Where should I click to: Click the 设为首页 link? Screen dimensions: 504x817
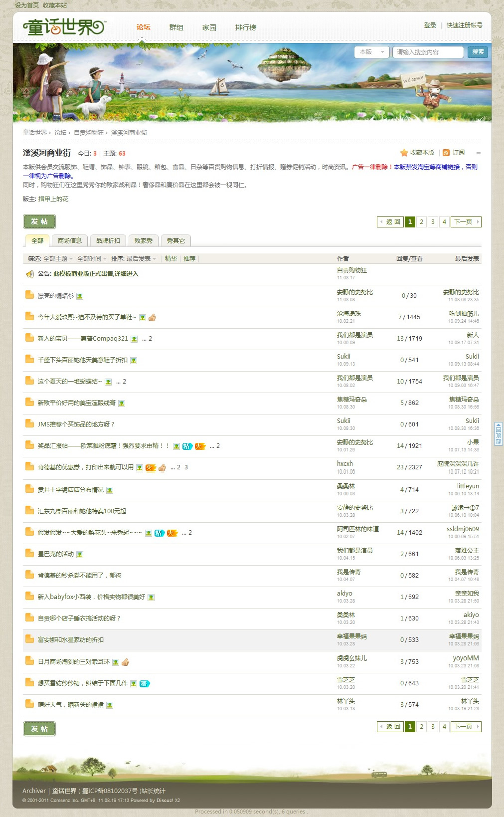(27, 5)
